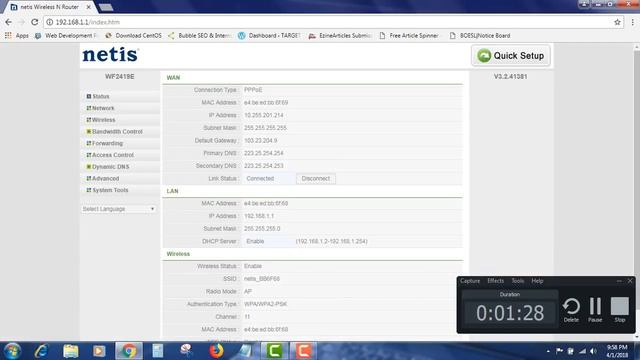Click the address bar URL field
The height and width of the screenshot is (360, 640).
click(327, 22)
